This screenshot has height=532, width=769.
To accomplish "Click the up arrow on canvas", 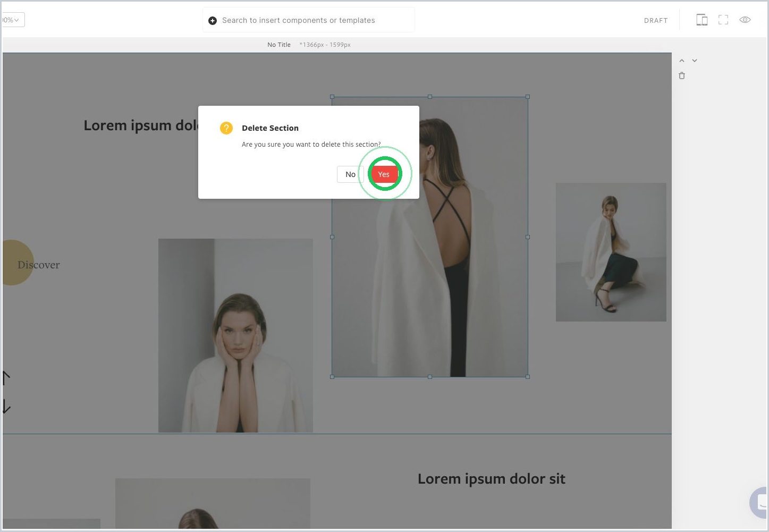I will pos(6,378).
